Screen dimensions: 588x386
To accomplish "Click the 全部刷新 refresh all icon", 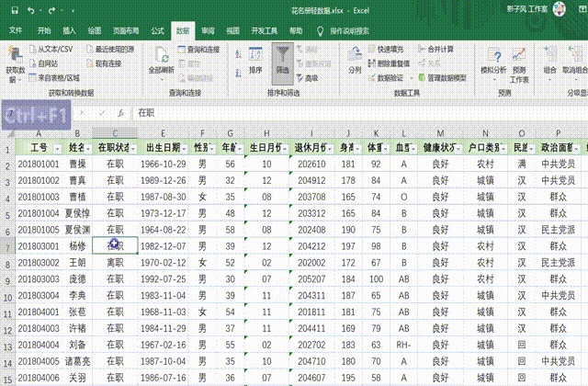I will pos(162,55).
